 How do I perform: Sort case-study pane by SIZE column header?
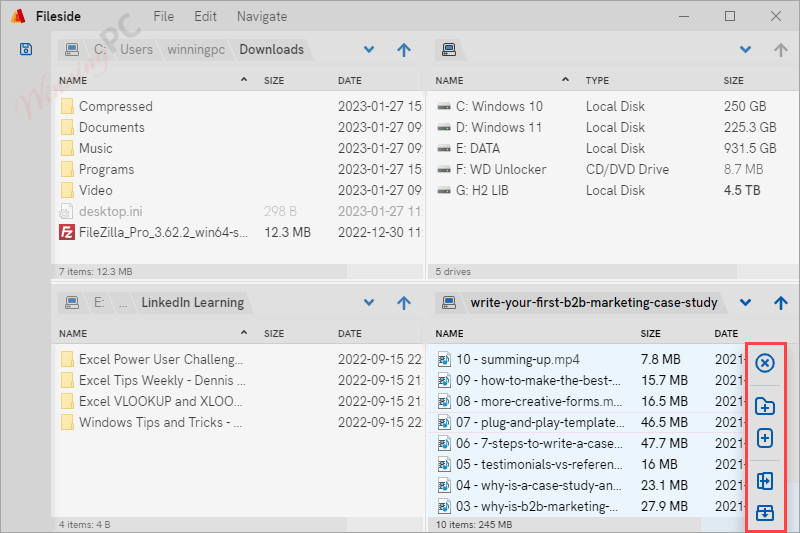click(x=651, y=334)
